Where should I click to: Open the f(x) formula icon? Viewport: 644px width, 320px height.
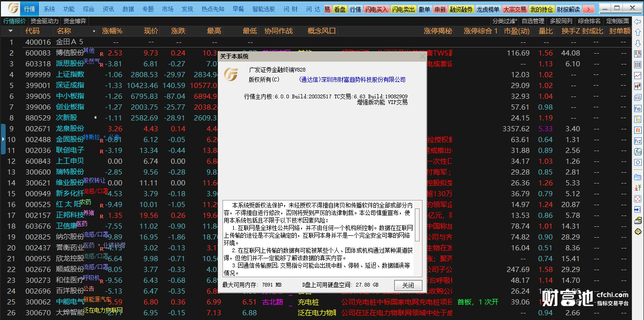638,152
